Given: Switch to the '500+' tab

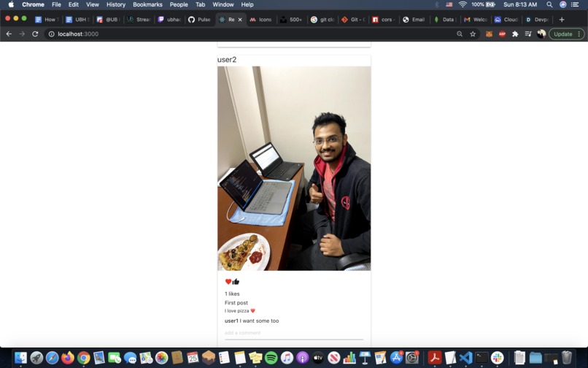Looking at the screenshot, I should (292, 20).
